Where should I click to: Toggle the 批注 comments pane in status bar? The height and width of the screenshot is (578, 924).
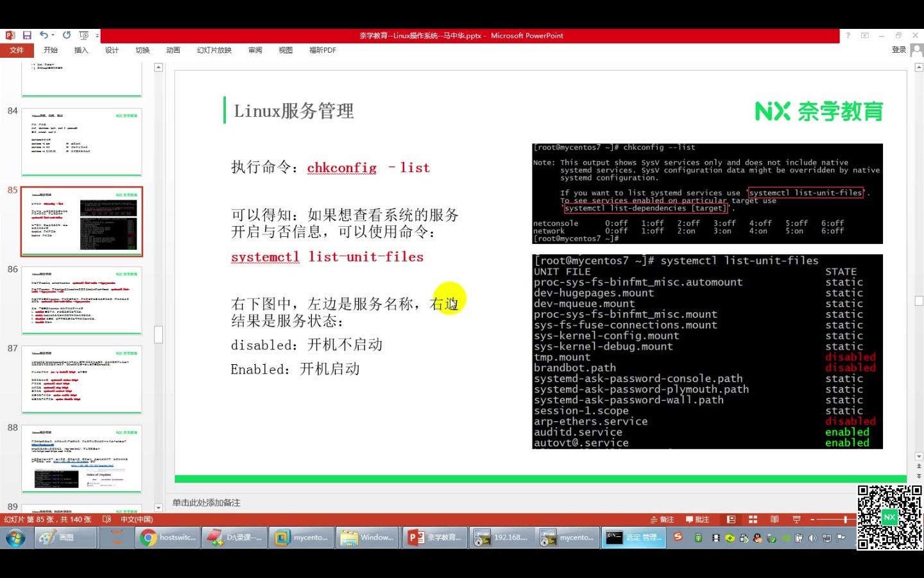[697, 519]
